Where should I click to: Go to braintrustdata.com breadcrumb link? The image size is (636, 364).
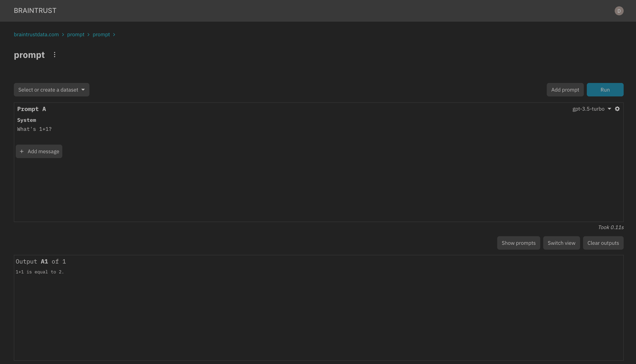click(x=36, y=35)
